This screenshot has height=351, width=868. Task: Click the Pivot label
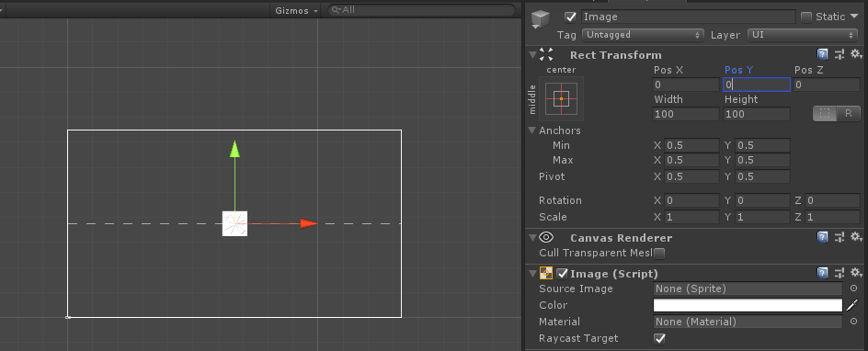point(552,177)
